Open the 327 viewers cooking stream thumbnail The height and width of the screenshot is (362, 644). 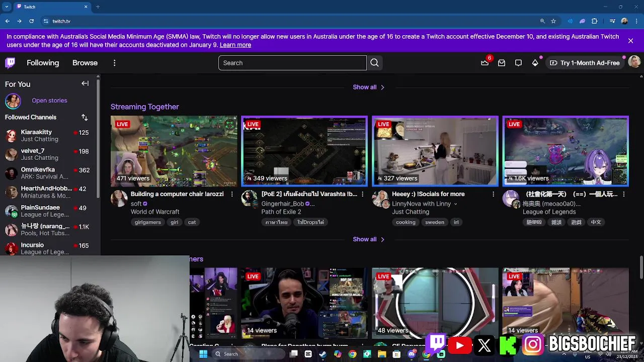click(435, 151)
